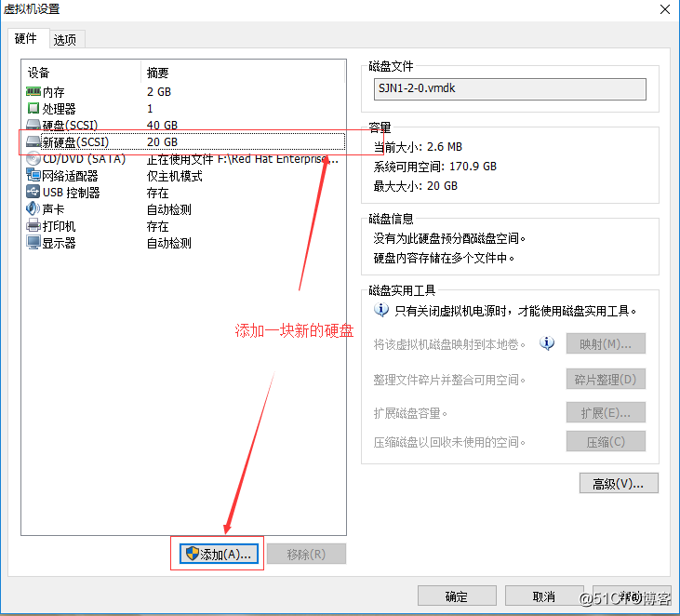Image resolution: width=680 pixels, height=616 pixels.
Task: Select the CD/DVD (SATA) row label
Action: [84, 159]
